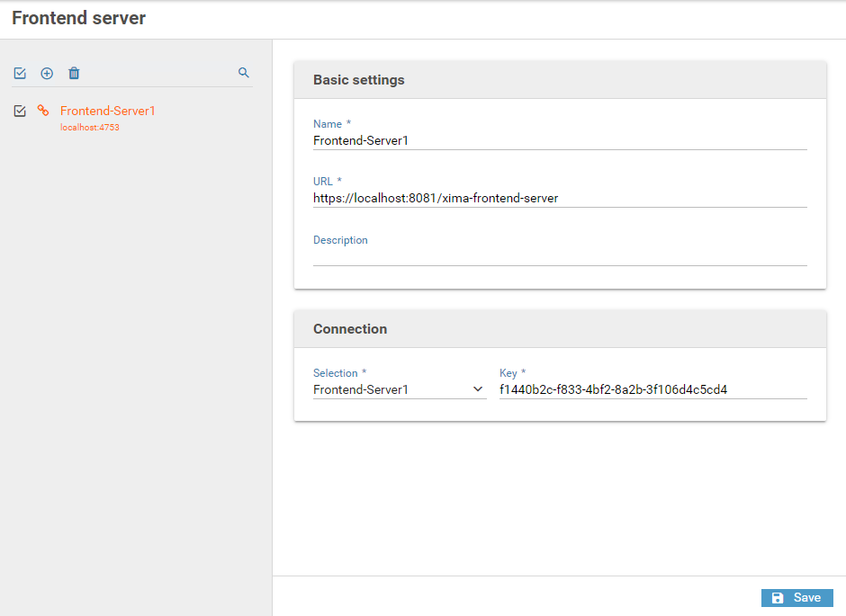This screenshot has width=846, height=616.
Task: Click the Key field containing the GUID
Action: (x=652, y=390)
